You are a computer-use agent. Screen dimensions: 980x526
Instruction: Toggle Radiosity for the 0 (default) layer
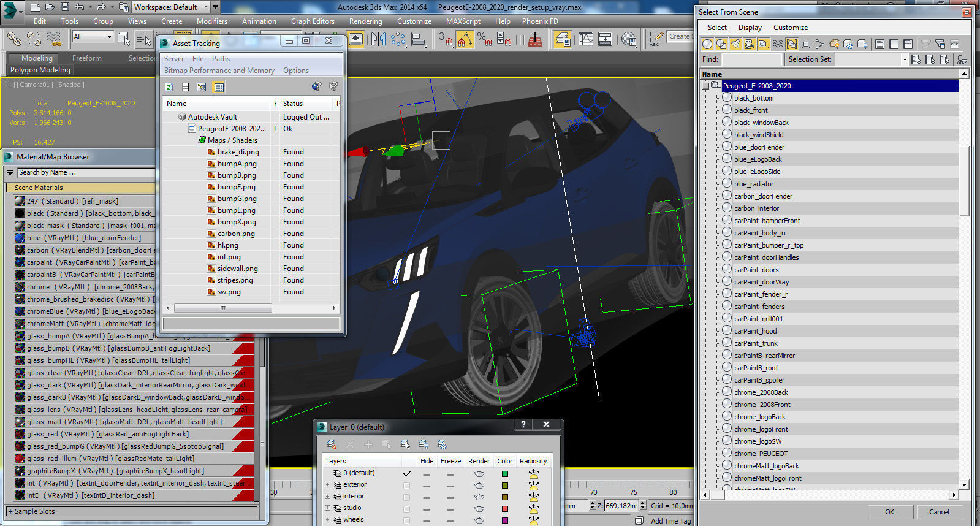point(534,473)
